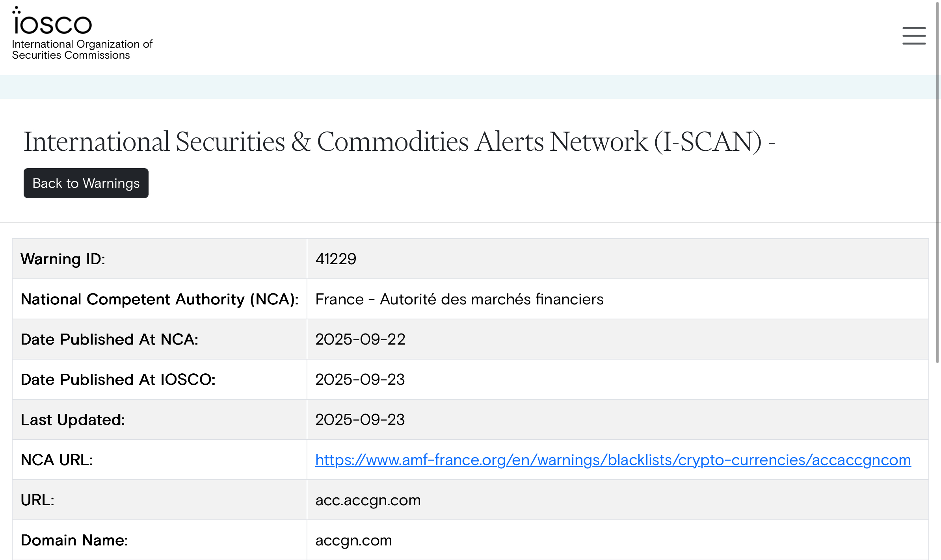Viewport: 941px width, 560px height.
Task: Click the Date Published At NCA row
Action: [361, 339]
